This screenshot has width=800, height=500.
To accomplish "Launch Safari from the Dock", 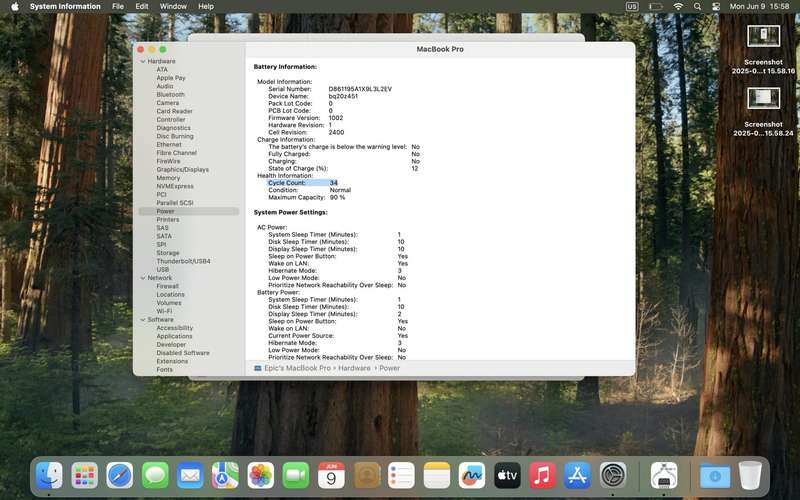I will click(120, 476).
